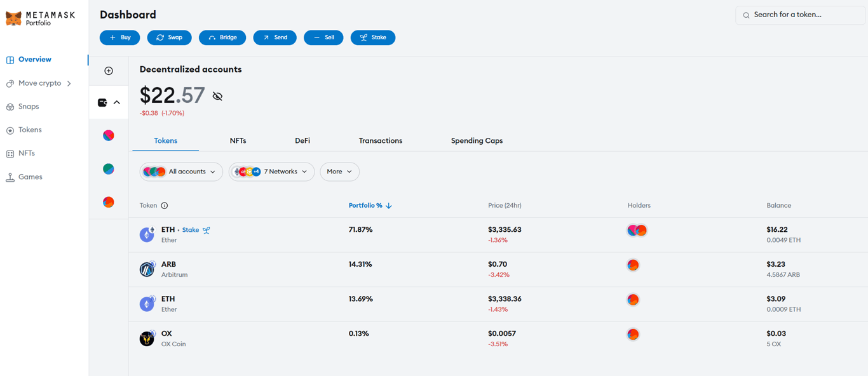Open the 7 Networks filter dropdown

click(x=271, y=171)
